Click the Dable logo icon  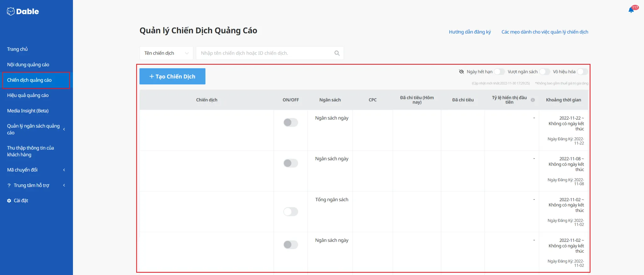pos(11,11)
